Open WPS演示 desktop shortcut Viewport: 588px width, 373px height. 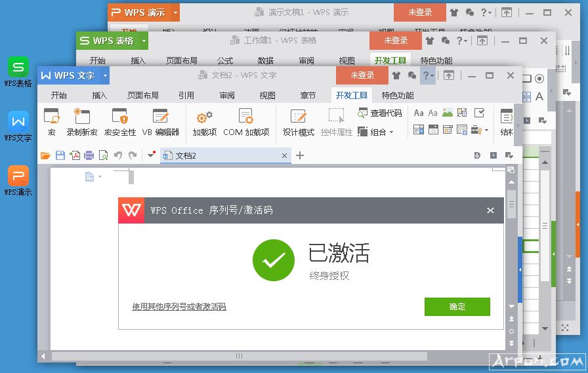(x=18, y=181)
